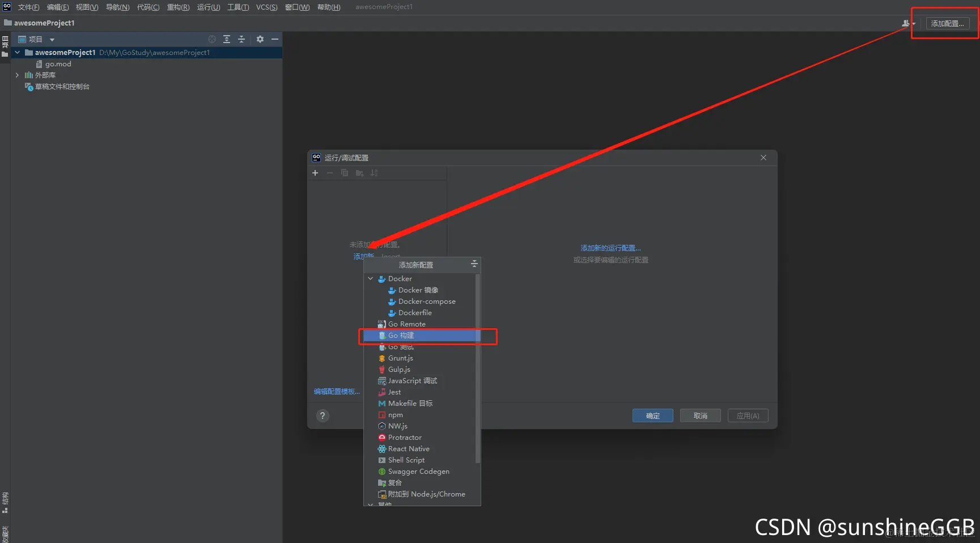Click the collapse icon in 添加新配置 header

tap(474, 264)
